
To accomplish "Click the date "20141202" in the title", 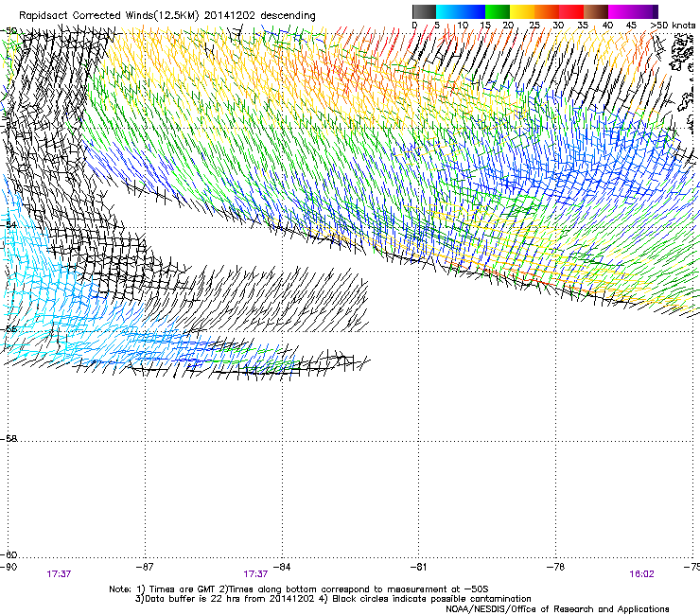I will click(x=230, y=15).
